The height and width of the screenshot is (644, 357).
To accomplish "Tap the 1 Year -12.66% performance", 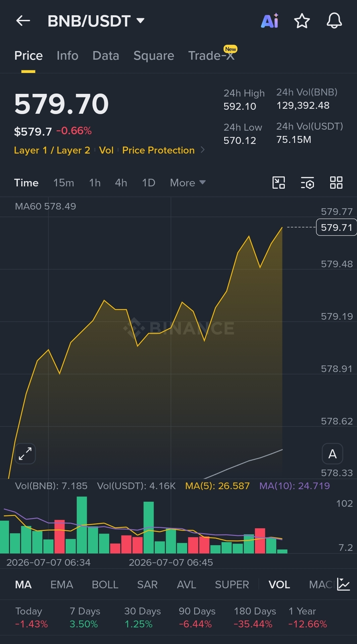I will [308, 617].
